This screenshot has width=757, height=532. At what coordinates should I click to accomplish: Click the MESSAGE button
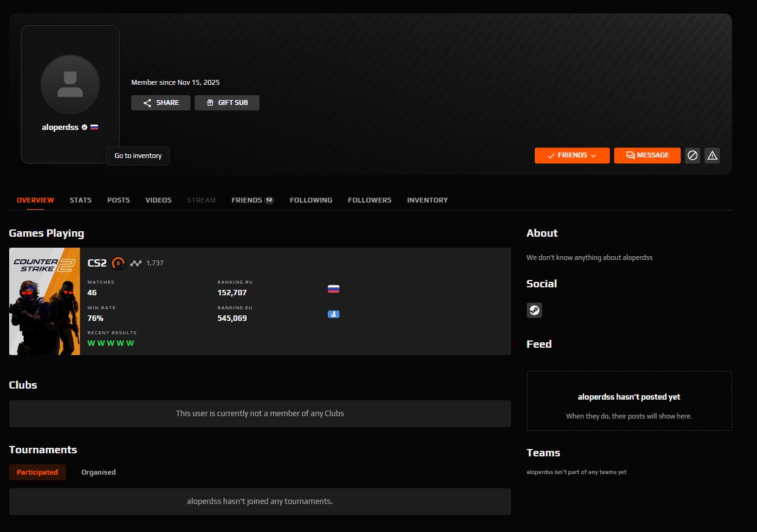click(647, 156)
